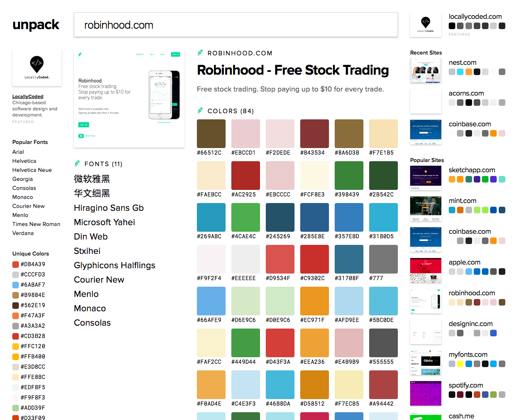The width and height of the screenshot is (525, 420).
Task: Select the #357EBD color swatch
Action: coord(349,217)
